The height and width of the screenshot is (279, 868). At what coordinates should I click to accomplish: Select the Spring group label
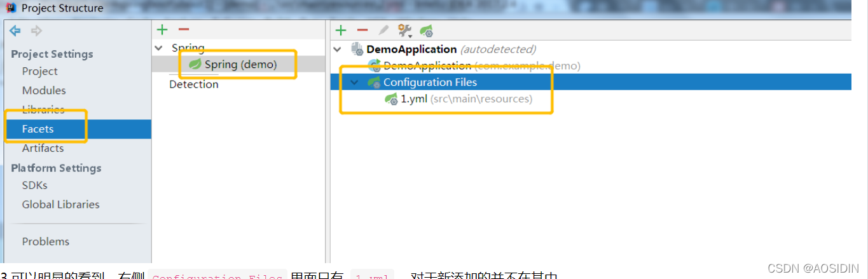coord(188,48)
